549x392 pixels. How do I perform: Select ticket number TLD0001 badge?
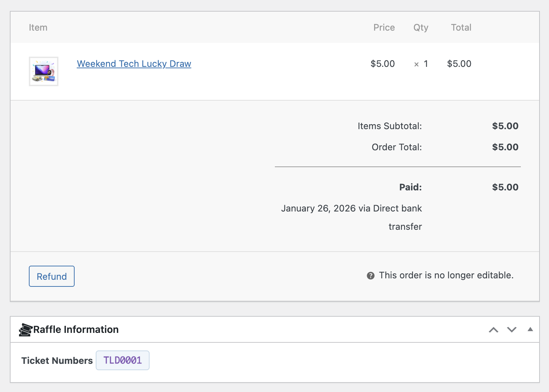click(122, 360)
